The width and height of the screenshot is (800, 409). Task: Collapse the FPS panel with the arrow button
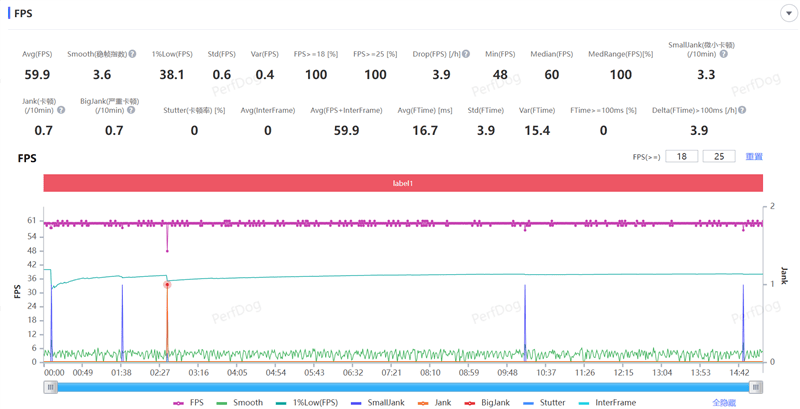(x=787, y=14)
